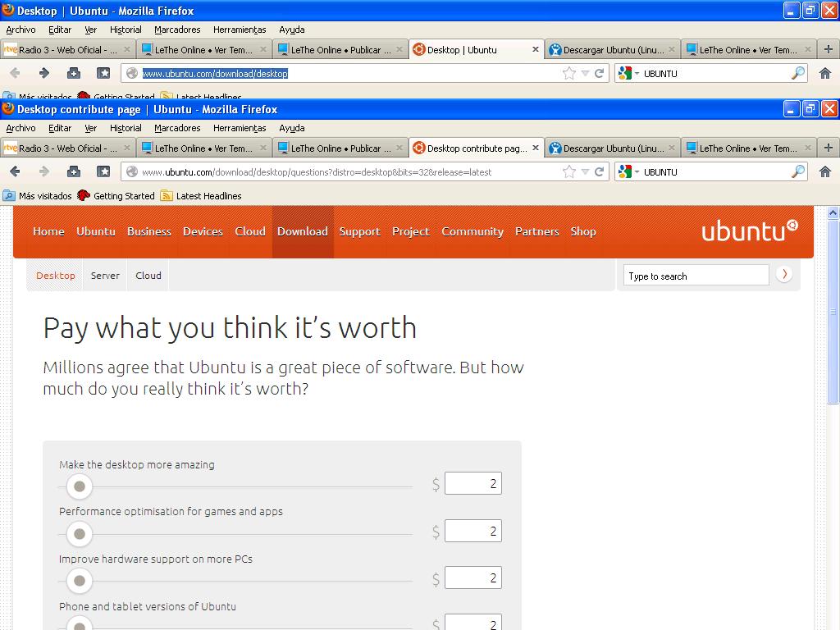This screenshot has height=630, width=840.
Task: Click the arrow button beside 'Type to search'
Action: [x=784, y=274]
